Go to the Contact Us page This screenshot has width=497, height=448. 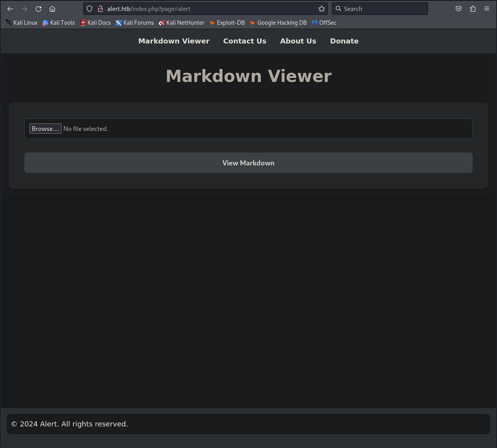(x=244, y=41)
